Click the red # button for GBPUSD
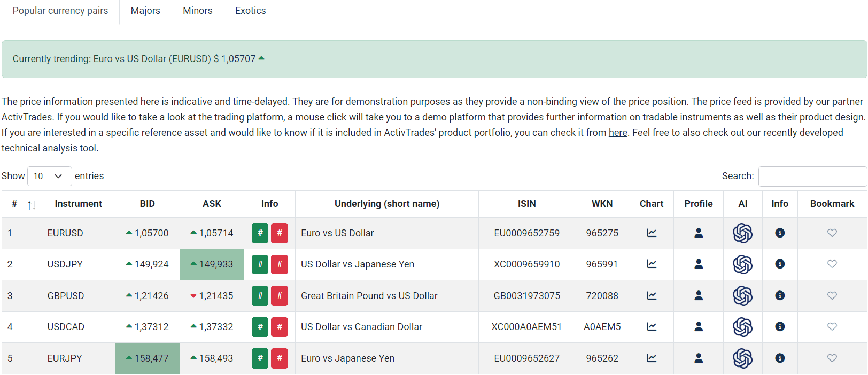 pos(280,296)
